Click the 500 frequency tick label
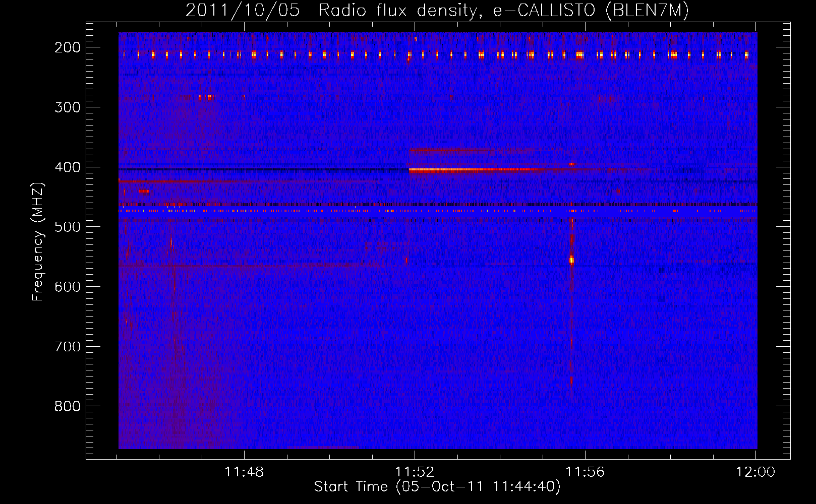Screen dimensions: 816x504 [68, 227]
